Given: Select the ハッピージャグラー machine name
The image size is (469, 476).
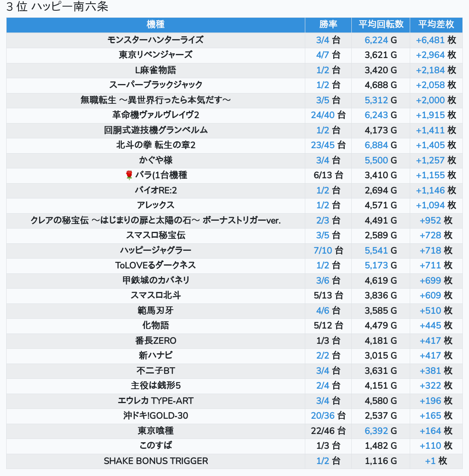Looking at the screenshot, I should [156, 250].
